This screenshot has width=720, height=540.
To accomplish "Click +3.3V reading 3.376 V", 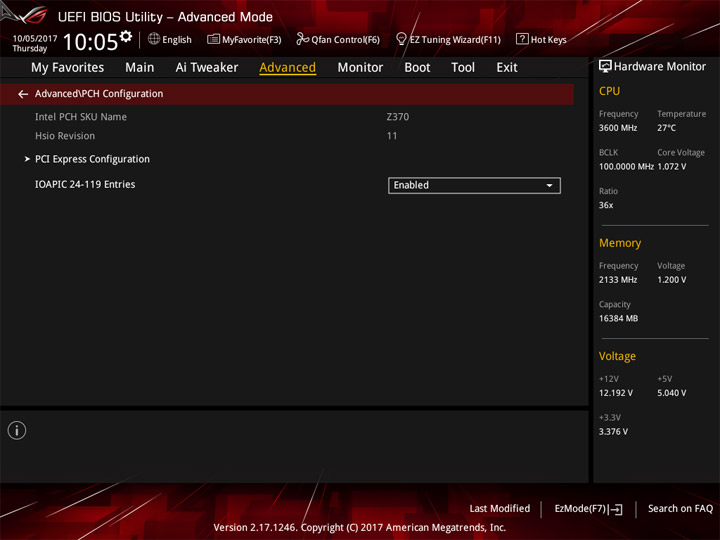I will (x=613, y=432).
